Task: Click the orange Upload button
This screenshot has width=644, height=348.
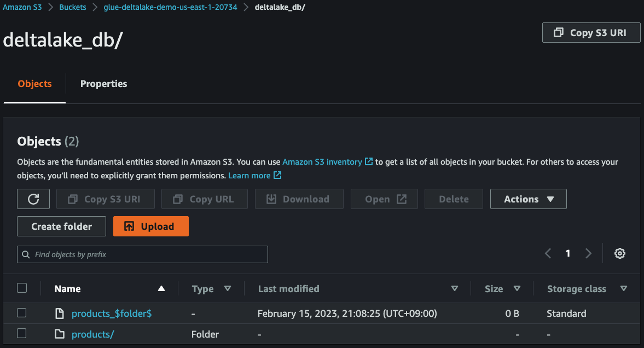Action: tap(150, 227)
